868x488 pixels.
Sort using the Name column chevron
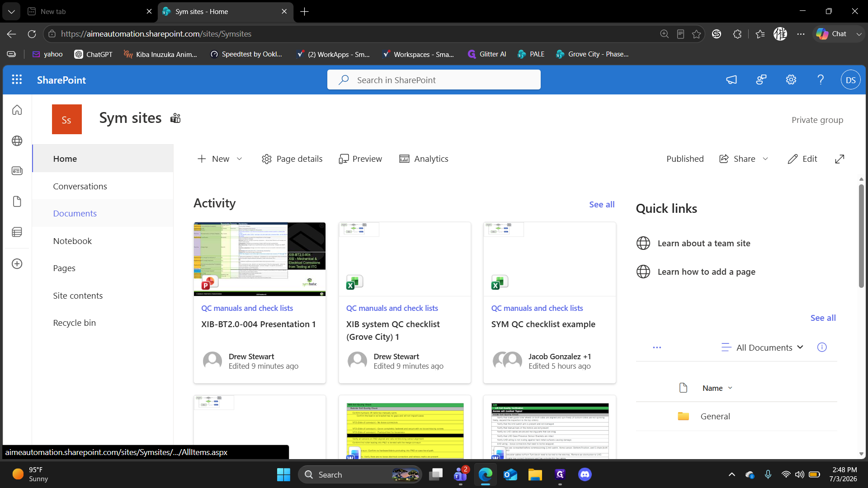click(x=730, y=388)
